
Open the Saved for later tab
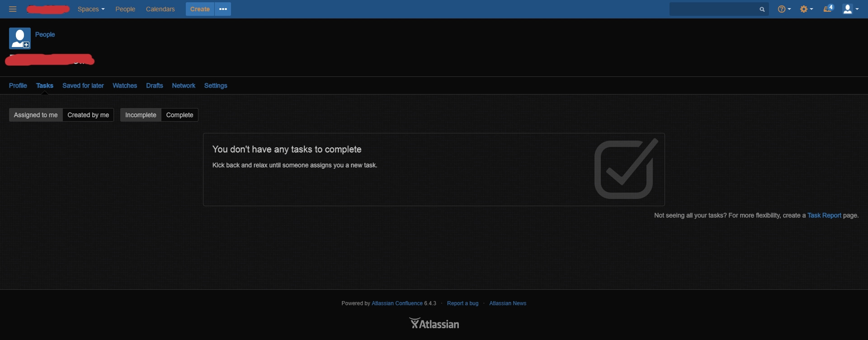83,86
